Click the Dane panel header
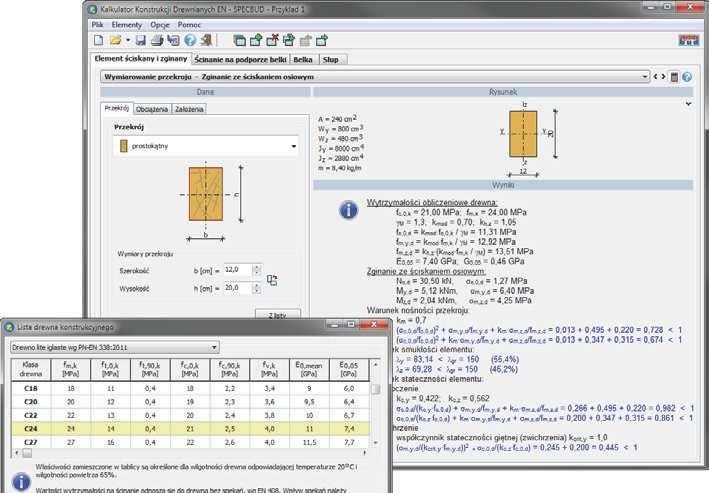The width and height of the screenshot is (709, 493). click(x=205, y=92)
